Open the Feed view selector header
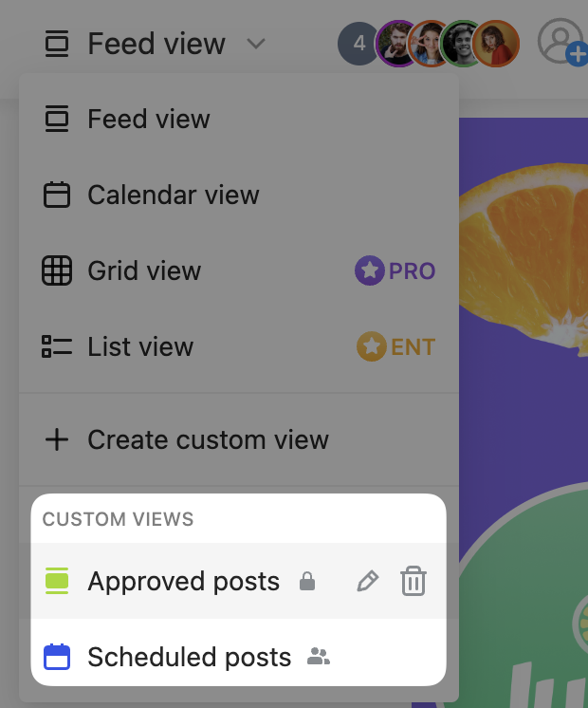 [x=155, y=44]
